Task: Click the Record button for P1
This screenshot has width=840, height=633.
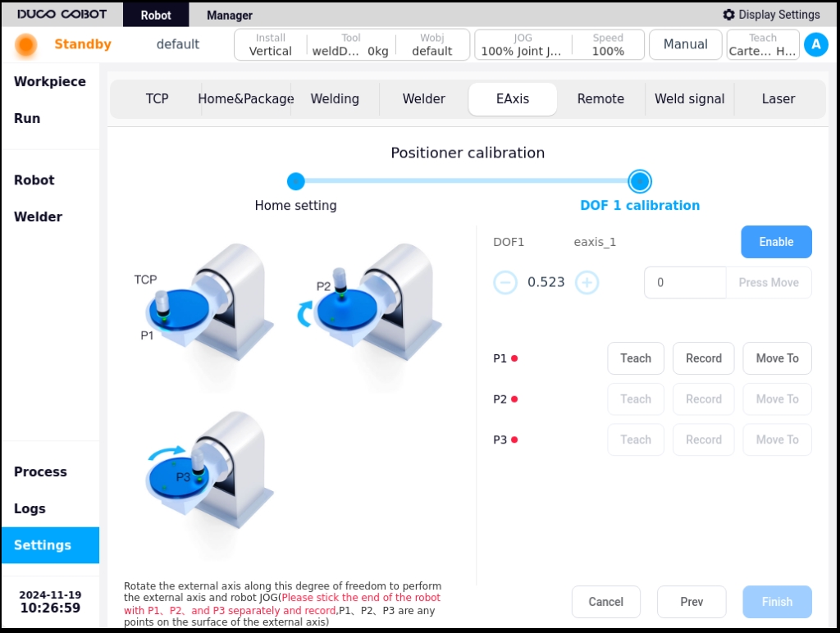Action: (703, 358)
